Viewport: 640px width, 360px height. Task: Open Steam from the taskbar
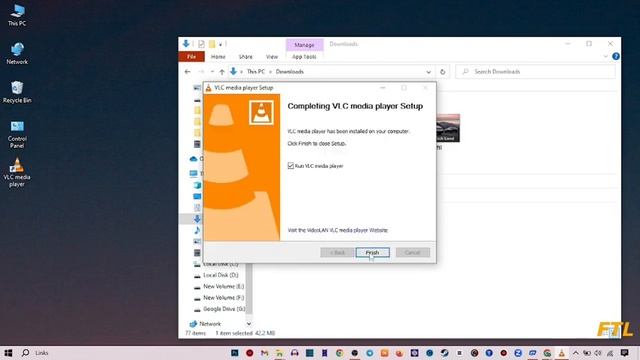click(444, 353)
